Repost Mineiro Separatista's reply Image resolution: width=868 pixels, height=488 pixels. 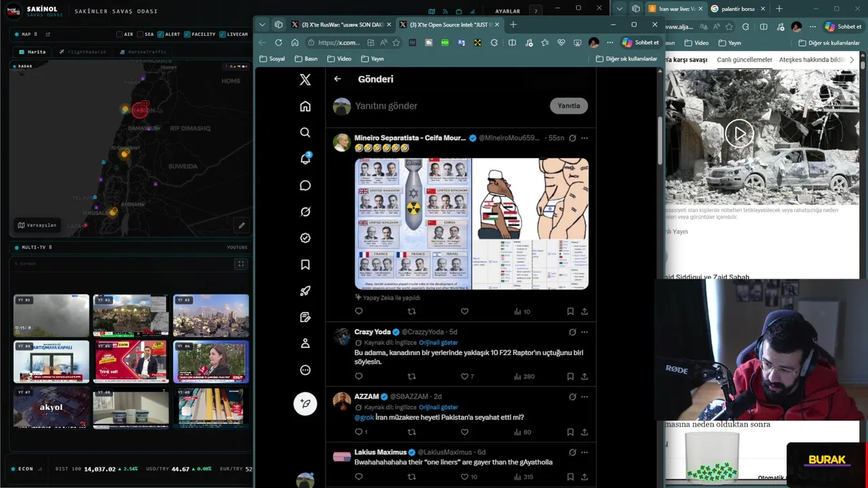(x=412, y=311)
